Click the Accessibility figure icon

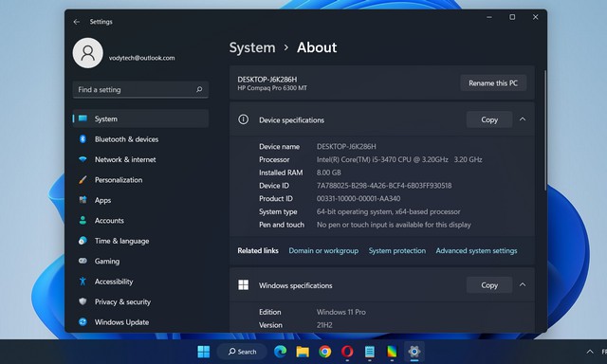[x=83, y=282]
